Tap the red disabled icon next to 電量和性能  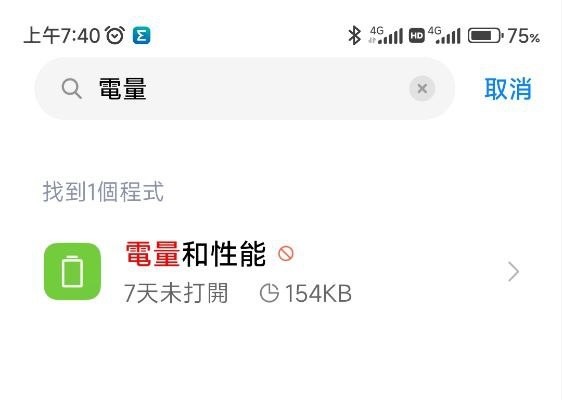click(x=286, y=253)
